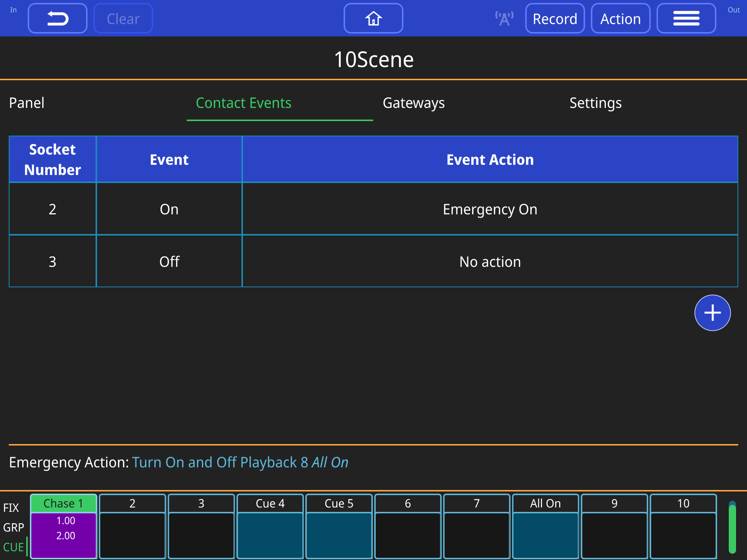Click the wireless antenna status icon
Image resolution: width=747 pixels, height=560 pixels.
(504, 18)
